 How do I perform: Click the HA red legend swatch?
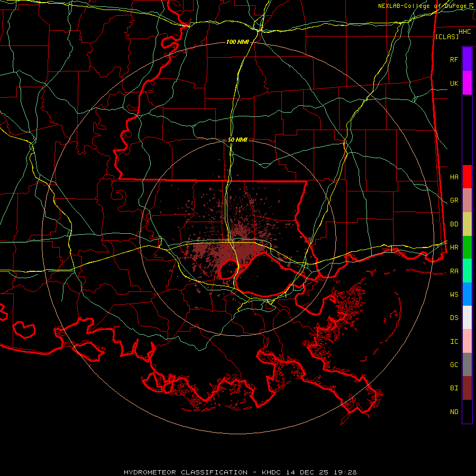point(467,177)
